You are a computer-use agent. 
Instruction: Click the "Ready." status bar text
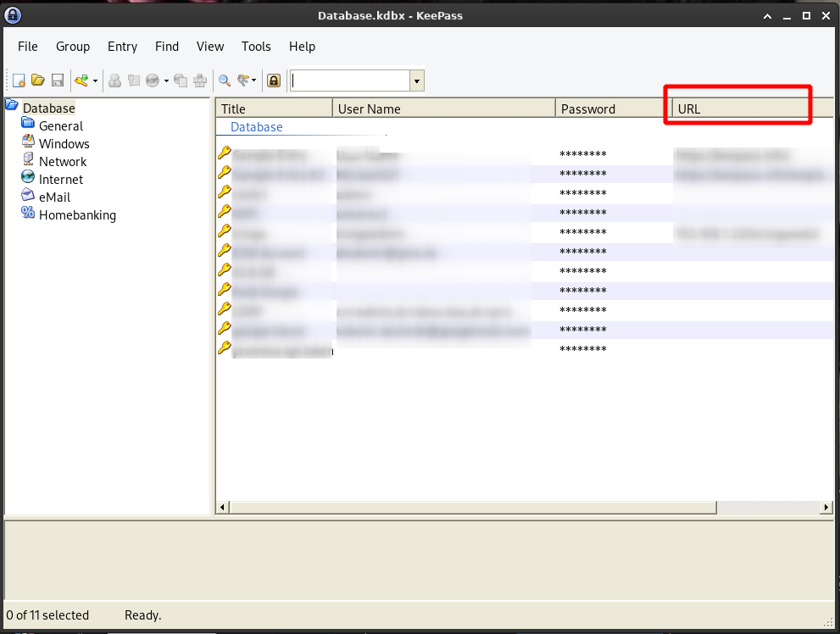click(x=143, y=615)
